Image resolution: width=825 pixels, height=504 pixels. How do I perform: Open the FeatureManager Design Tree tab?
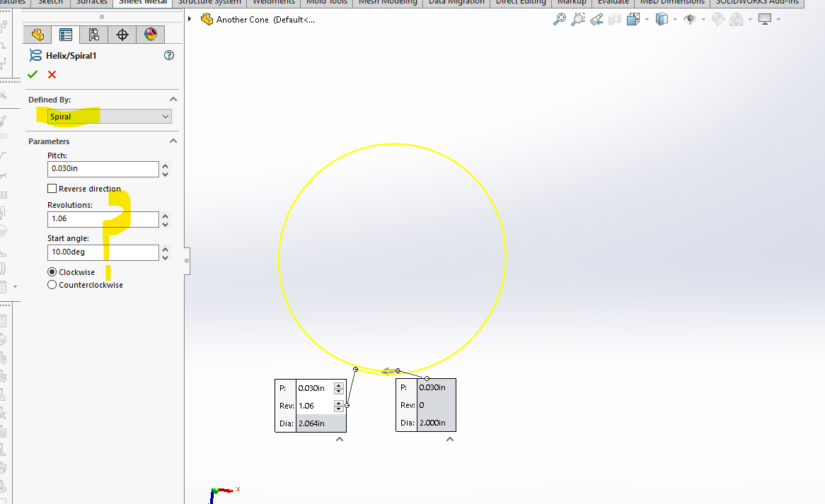pos(37,35)
